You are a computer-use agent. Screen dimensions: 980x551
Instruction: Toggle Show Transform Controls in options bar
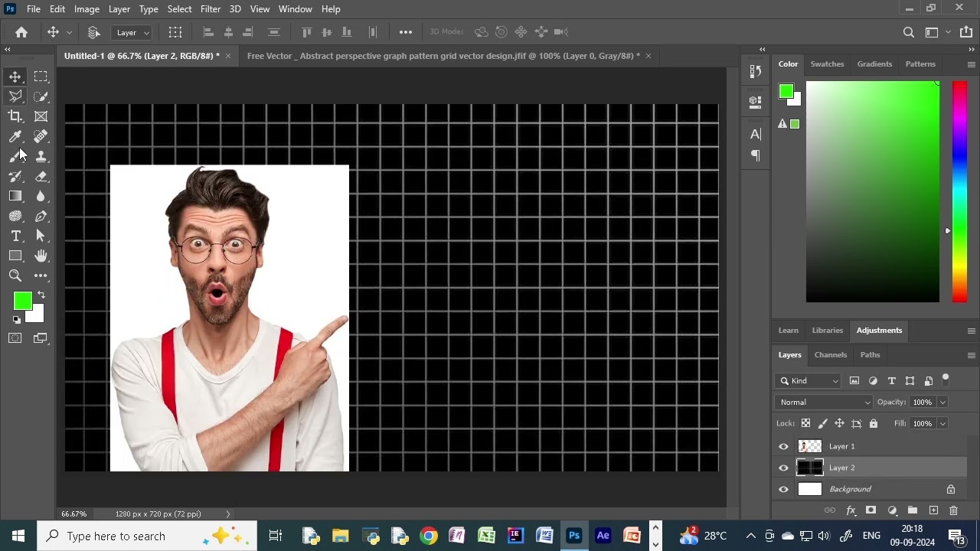coord(175,32)
